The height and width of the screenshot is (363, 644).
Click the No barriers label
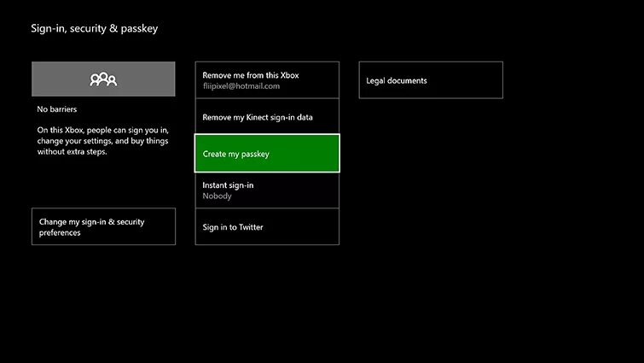[56, 109]
